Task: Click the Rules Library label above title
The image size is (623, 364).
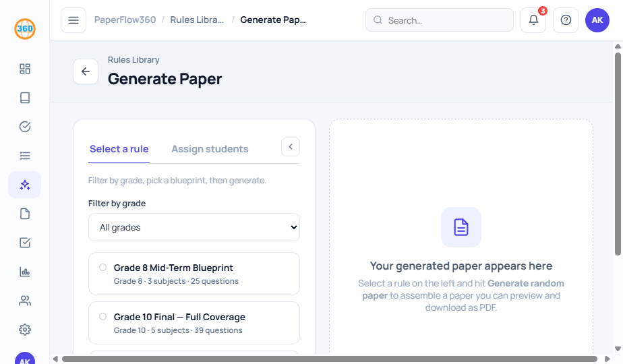Action: click(x=133, y=59)
